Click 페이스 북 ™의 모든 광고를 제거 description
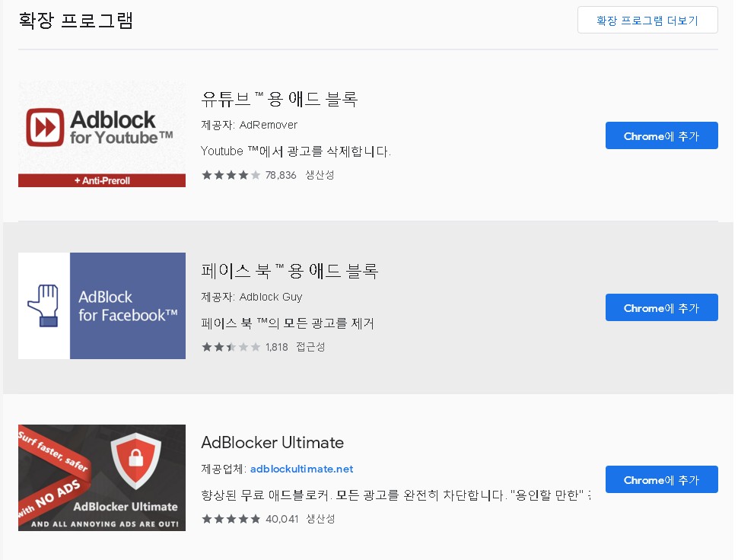This screenshot has width=738, height=560. point(288,323)
